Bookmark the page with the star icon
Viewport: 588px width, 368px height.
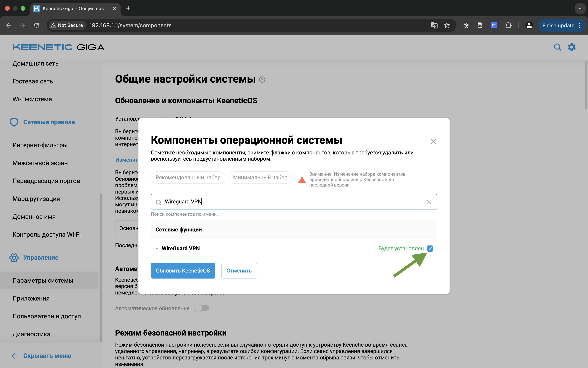(447, 25)
